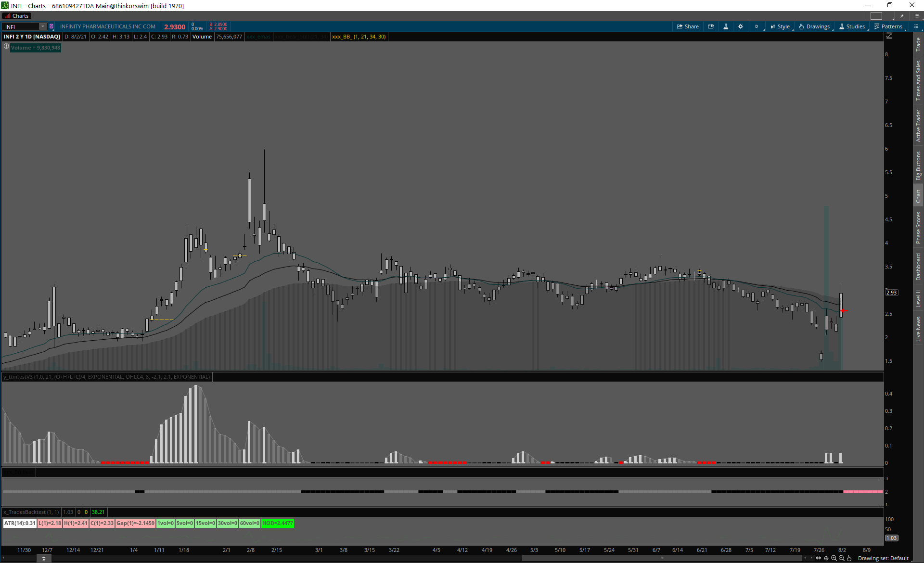Image resolution: width=924 pixels, height=563 pixels.
Task: Open the chart grid layout selector
Action: (876, 16)
